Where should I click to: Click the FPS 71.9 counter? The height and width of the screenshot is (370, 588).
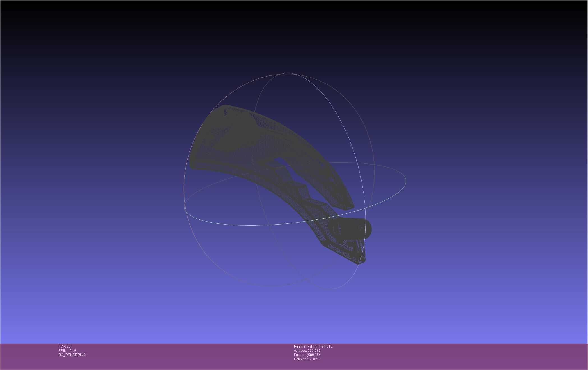click(67, 351)
